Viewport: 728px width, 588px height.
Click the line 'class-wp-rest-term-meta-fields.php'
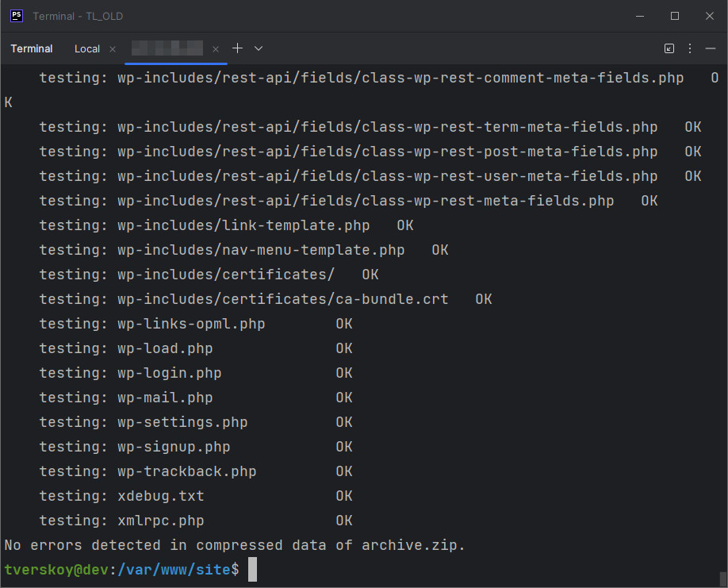coord(509,127)
